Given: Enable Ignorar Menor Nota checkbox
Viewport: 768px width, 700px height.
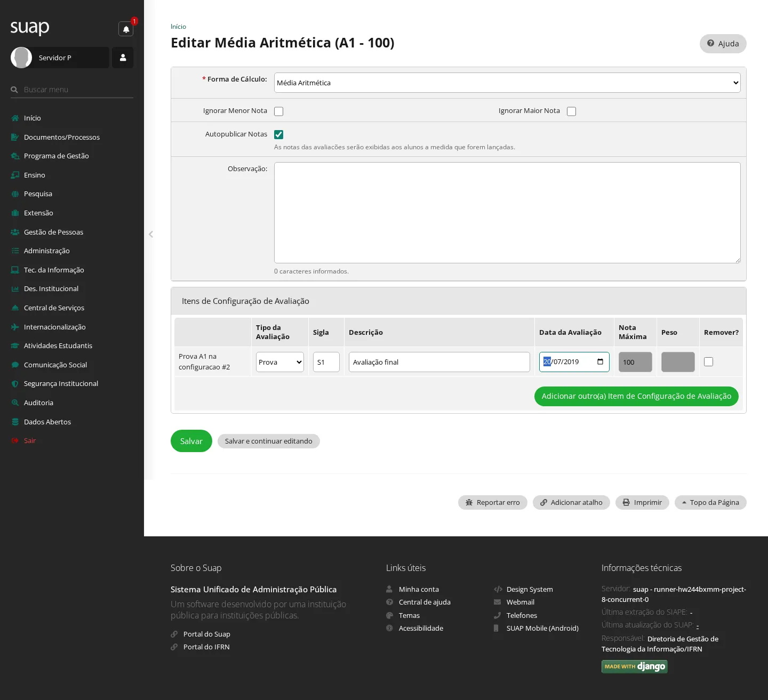Looking at the screenshot, I should [279, 111].
